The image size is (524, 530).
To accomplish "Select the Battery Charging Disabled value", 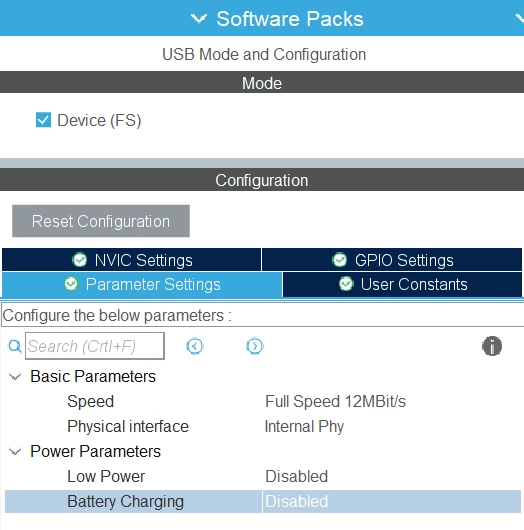I will pos(392,501).
